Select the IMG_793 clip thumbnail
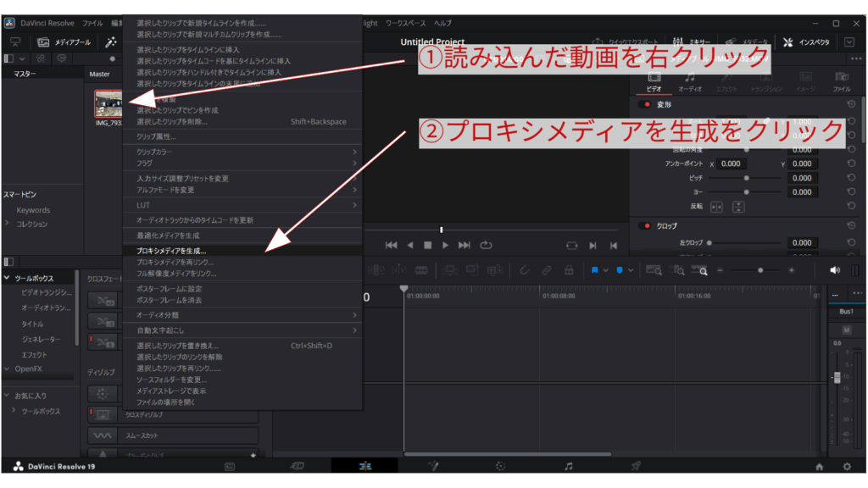 (x=108, y=103)
